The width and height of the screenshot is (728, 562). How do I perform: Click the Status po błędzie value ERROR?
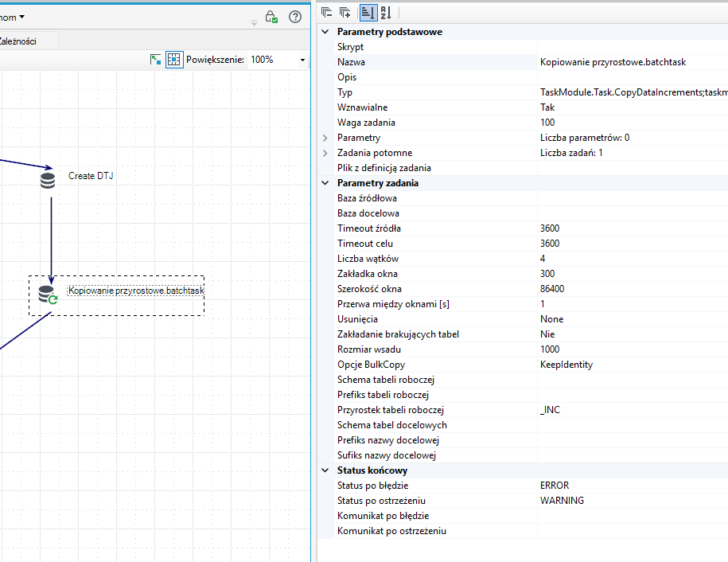(555, 486)
